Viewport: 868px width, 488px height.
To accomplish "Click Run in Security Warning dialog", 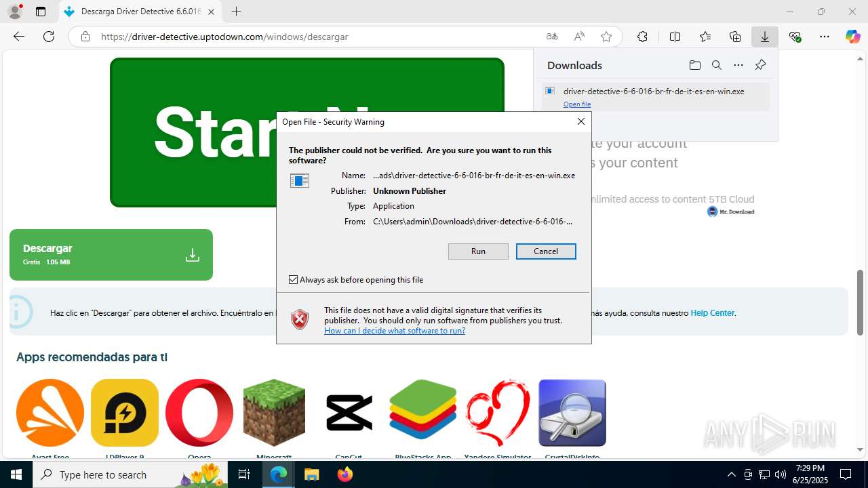I will pos(478,251).
